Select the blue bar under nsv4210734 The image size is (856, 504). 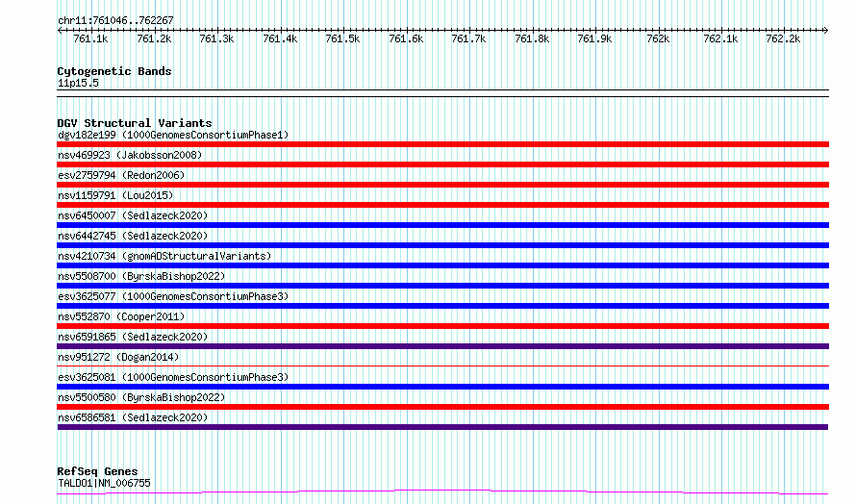pyautogui.click(x=442, y=265)
